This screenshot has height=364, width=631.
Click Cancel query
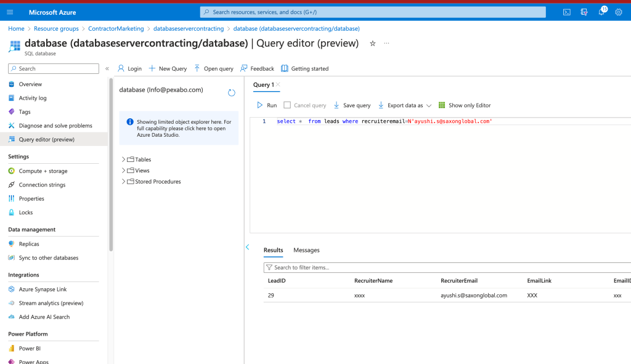coord(304,105)
